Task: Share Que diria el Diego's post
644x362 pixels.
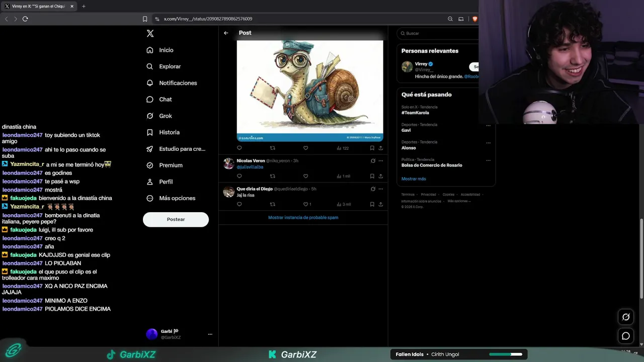Action: 380,205
